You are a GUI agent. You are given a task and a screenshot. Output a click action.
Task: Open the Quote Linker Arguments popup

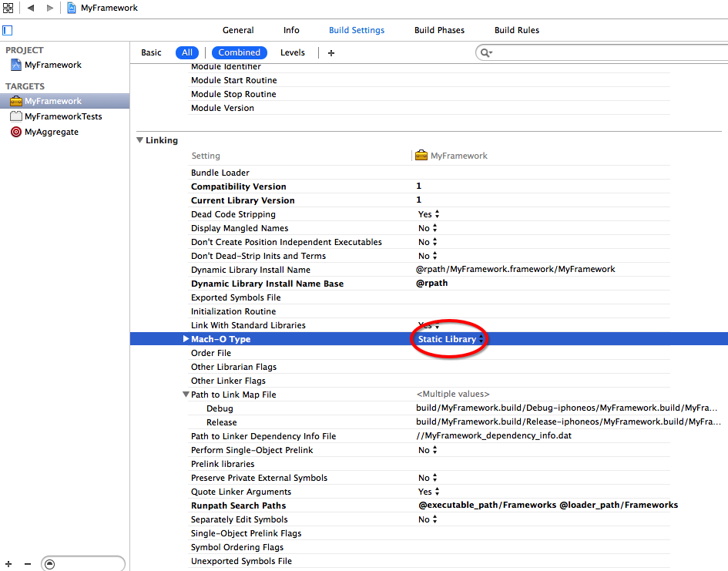click(428, 492)
